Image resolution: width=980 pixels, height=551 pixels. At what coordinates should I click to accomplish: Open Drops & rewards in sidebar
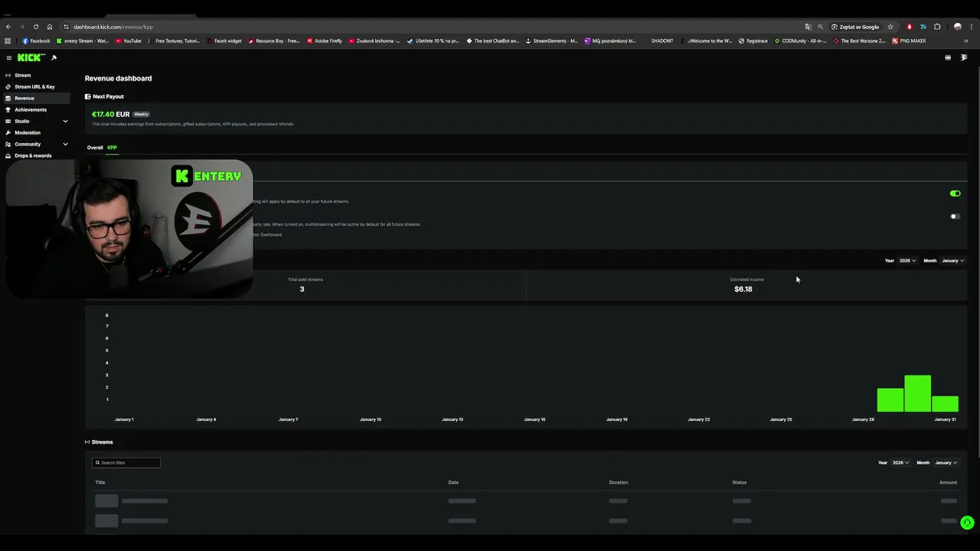pyautogui.click(x=33, y=155)
